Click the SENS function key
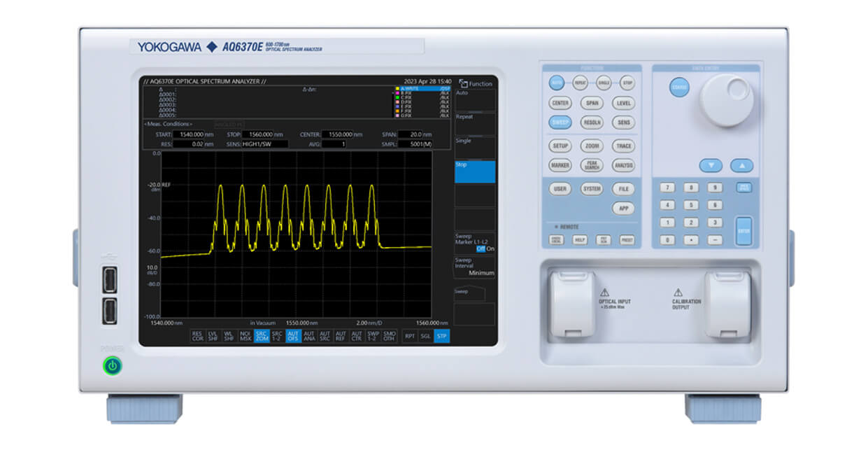The height and width of the screenshot is (450, 868). (623, 122)
